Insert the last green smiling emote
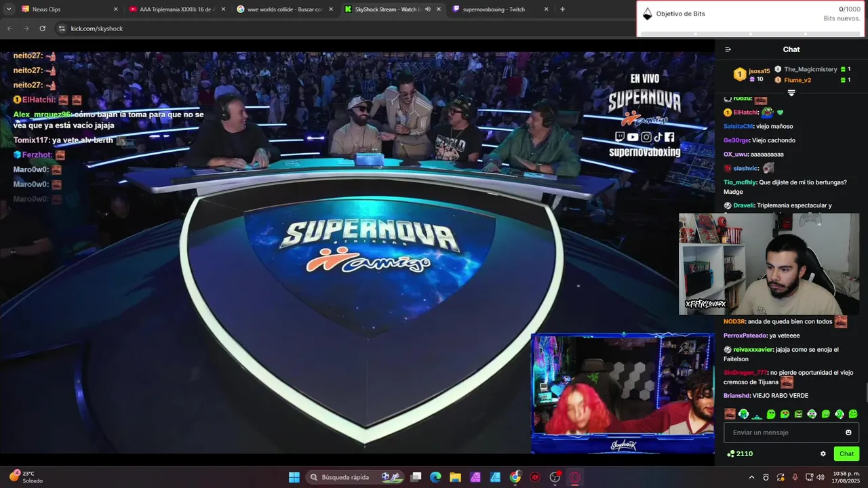Viewport: 868px width, 488px height. (853, 413)
